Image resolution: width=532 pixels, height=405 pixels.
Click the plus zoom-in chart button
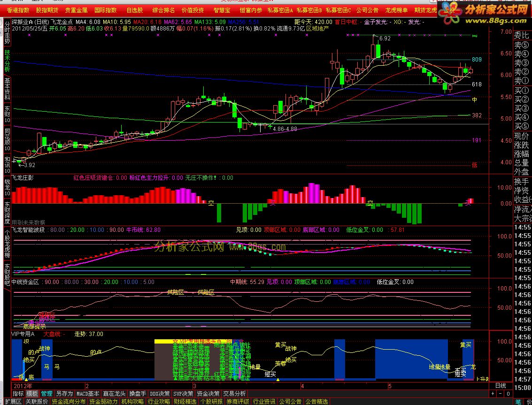point(493,394)
